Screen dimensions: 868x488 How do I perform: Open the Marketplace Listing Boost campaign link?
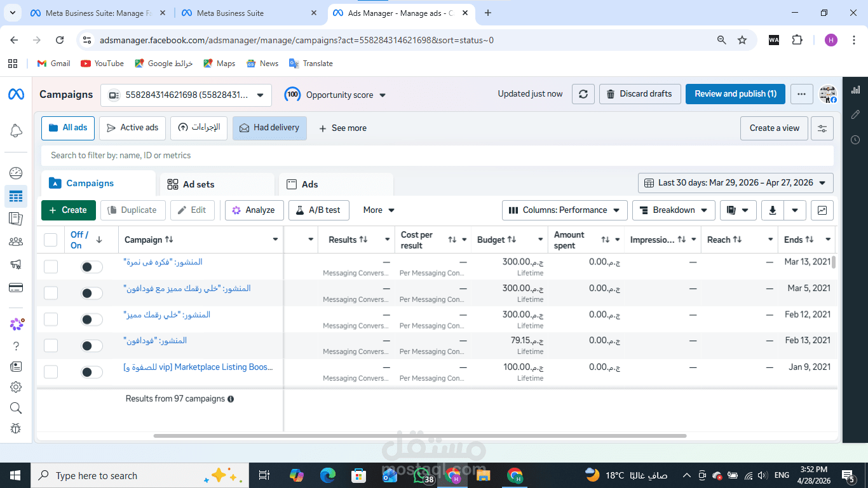(x=198, y=367)
